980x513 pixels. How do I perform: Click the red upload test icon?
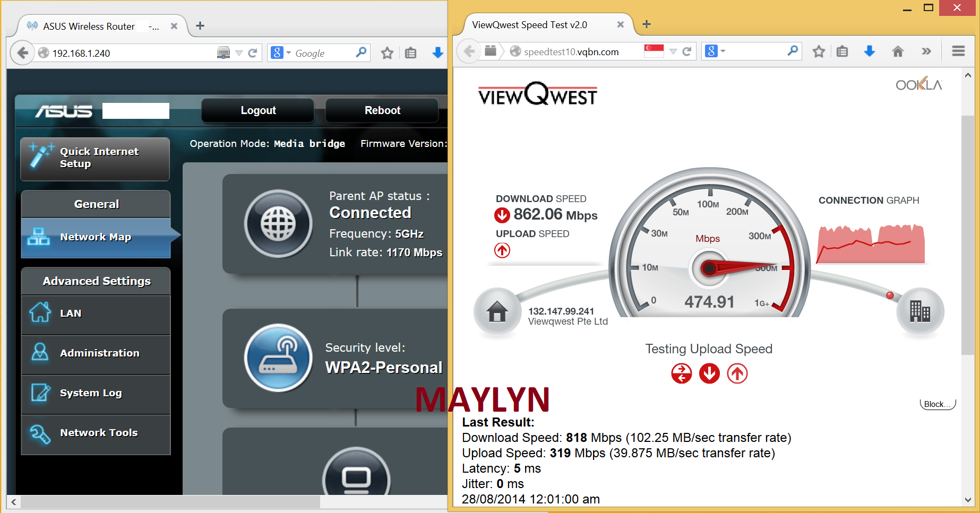(x=737, y=373)
